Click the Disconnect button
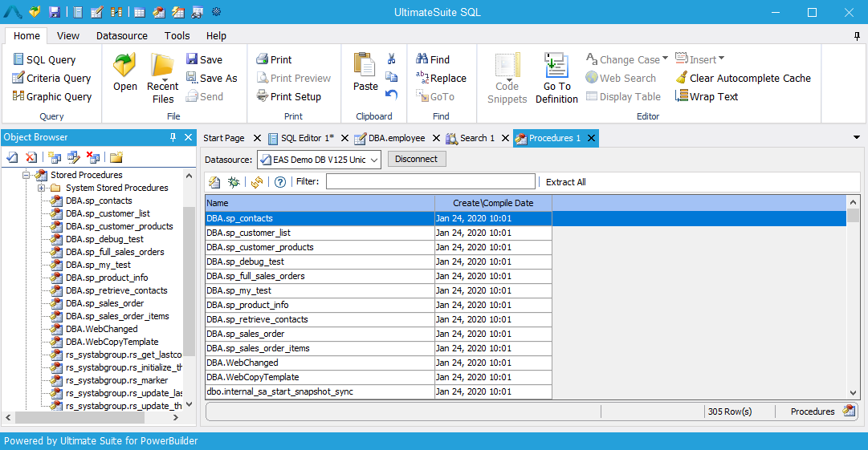868x450 pixels. coord(416,160)
